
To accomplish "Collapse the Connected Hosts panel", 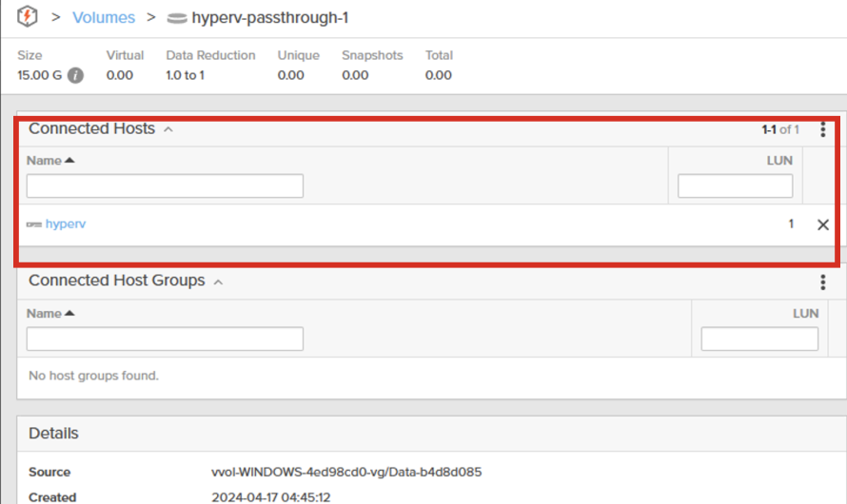I will point(168,129).
